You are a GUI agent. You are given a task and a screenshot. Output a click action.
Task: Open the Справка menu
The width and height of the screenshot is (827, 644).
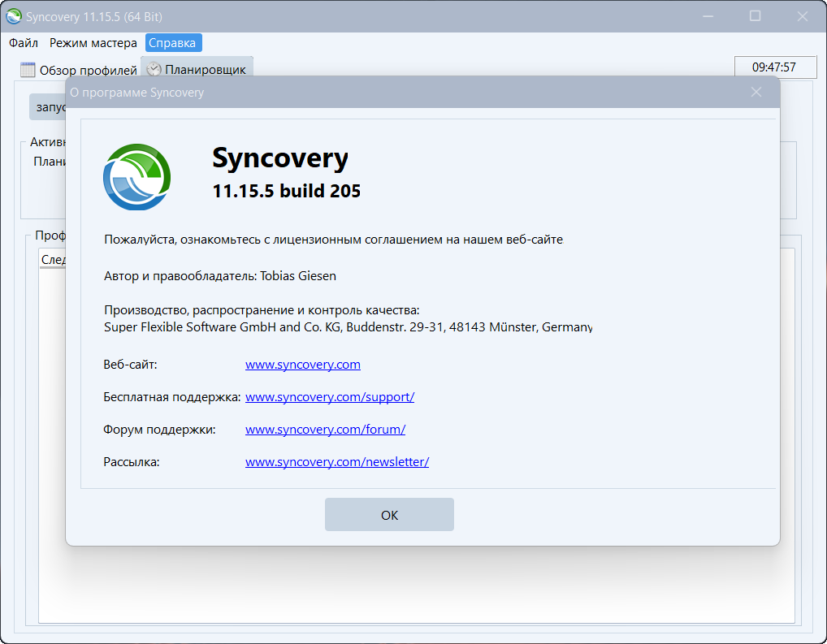click(x=172, y=43)
